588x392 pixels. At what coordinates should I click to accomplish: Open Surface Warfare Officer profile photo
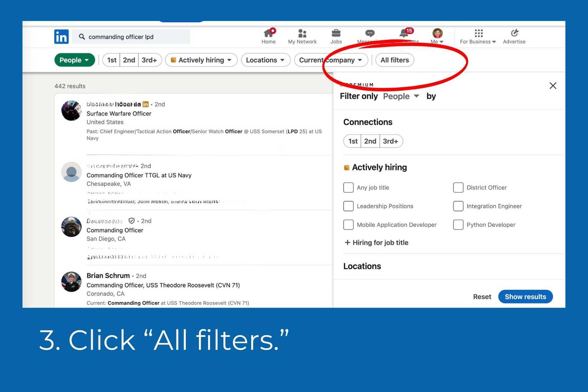(x=71, y=110)
